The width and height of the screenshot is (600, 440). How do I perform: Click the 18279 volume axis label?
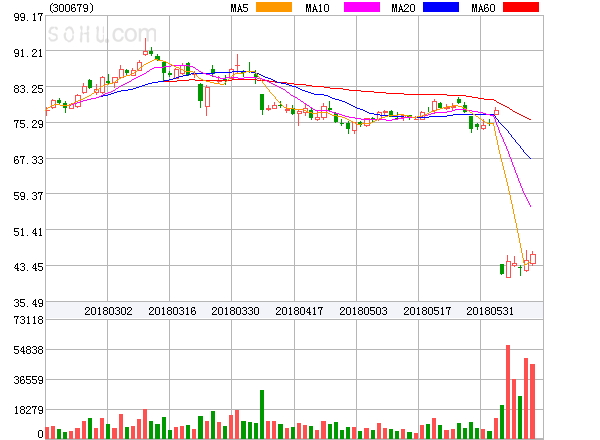28,410
